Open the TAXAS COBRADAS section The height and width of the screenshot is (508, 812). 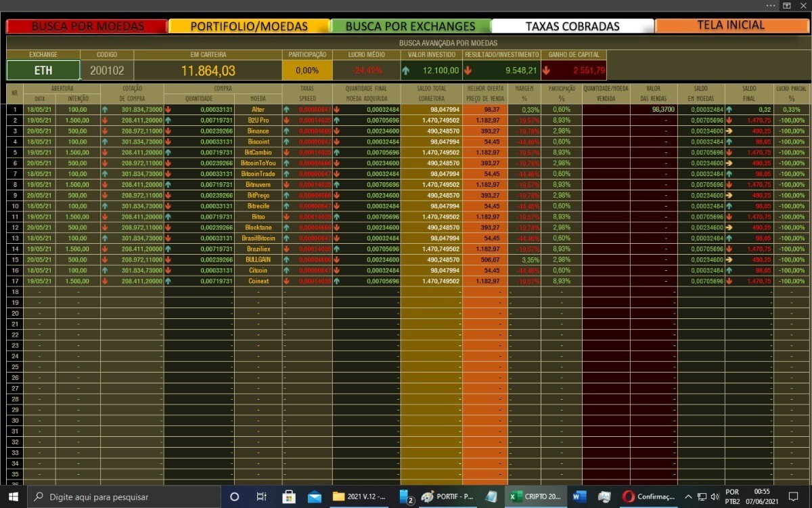point(572,26)
